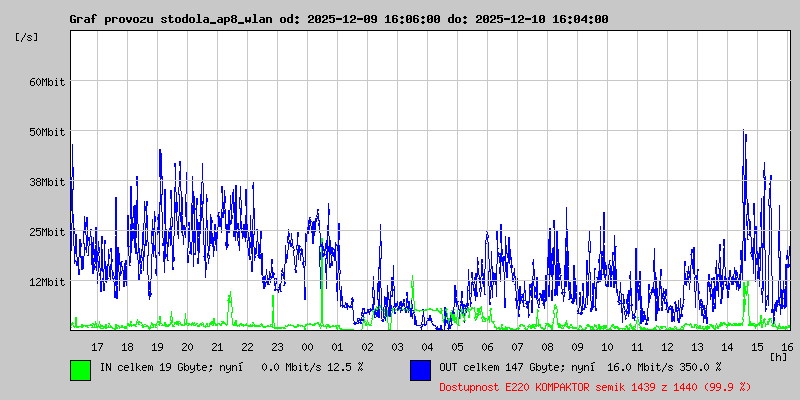Click the '[h]' hour unit label
This screenshot has width=800, height=400.
coord(779,356)
